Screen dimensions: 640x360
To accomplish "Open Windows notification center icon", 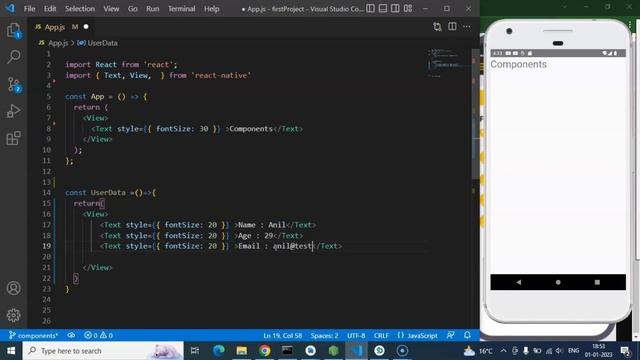I will (x=625, y=351).
